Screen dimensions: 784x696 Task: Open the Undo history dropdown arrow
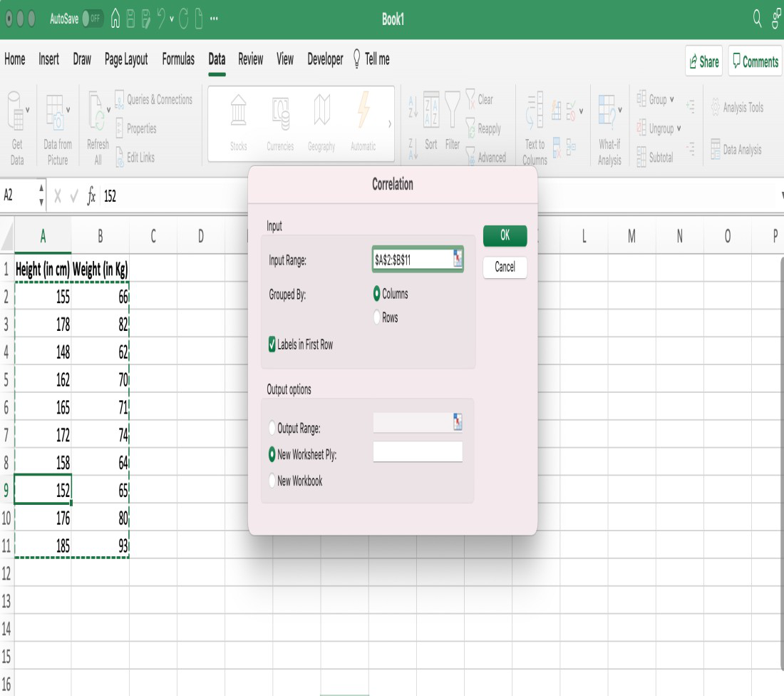(x=172, y=19)
